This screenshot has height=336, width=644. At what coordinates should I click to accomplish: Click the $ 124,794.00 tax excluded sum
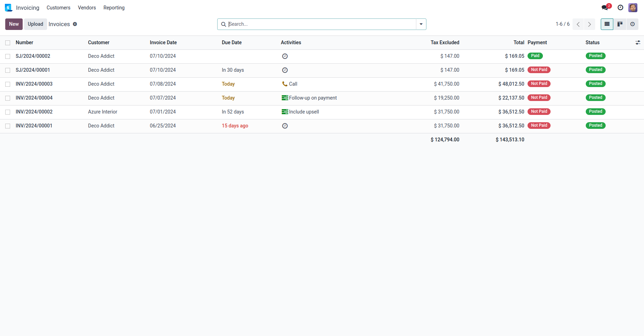(x=445, y=140)
